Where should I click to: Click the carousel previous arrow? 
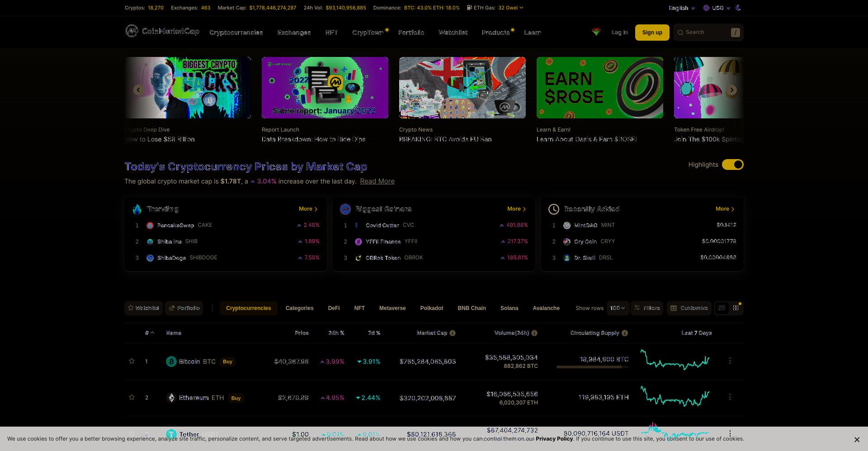[x=138, y=90]
